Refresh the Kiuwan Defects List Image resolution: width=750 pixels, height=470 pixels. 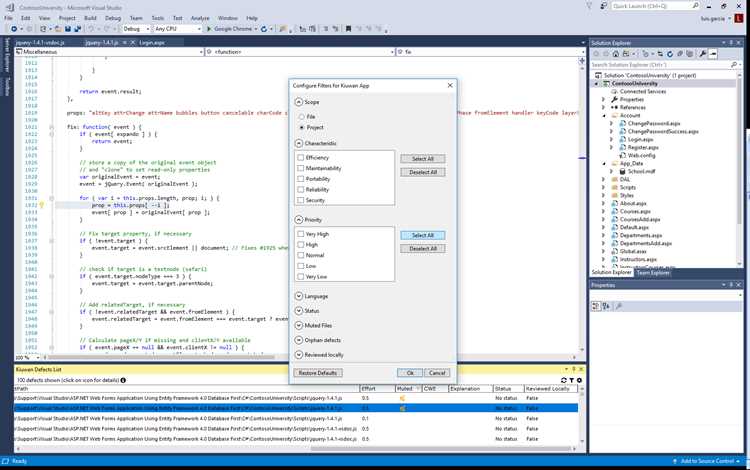pos(563,381)
